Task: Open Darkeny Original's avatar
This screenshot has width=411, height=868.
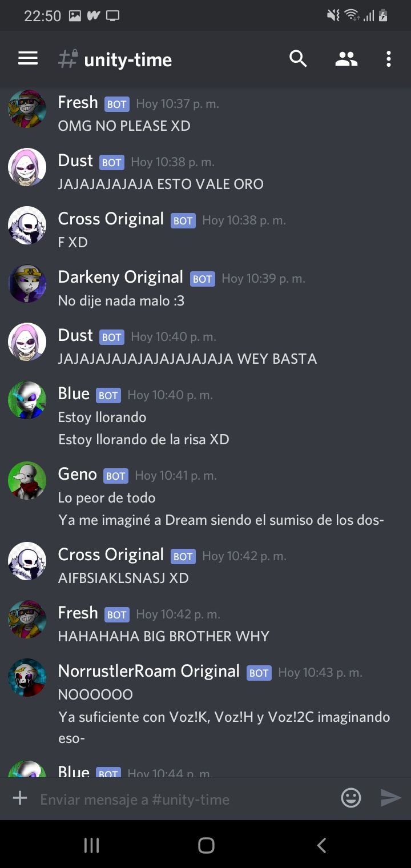Action: (27, 283)
